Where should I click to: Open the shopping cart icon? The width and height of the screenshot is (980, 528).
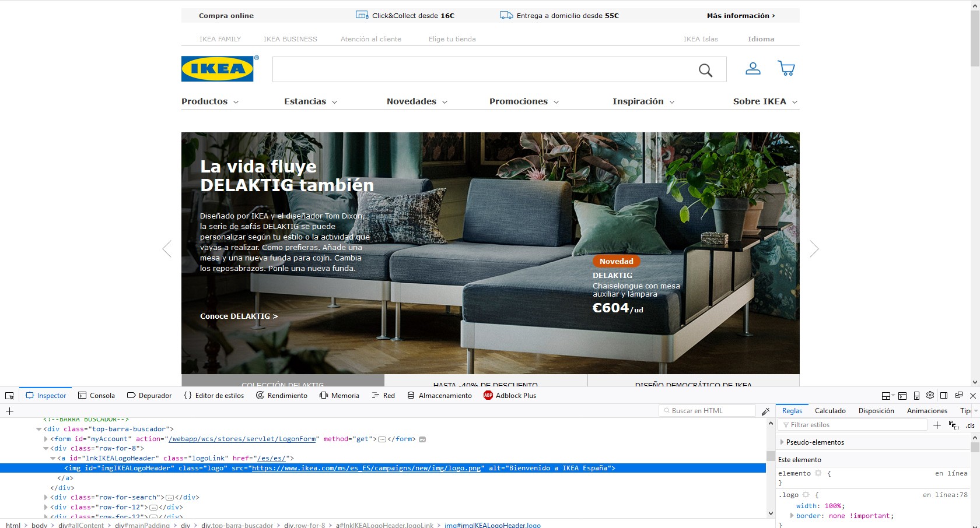pos(786,69)
